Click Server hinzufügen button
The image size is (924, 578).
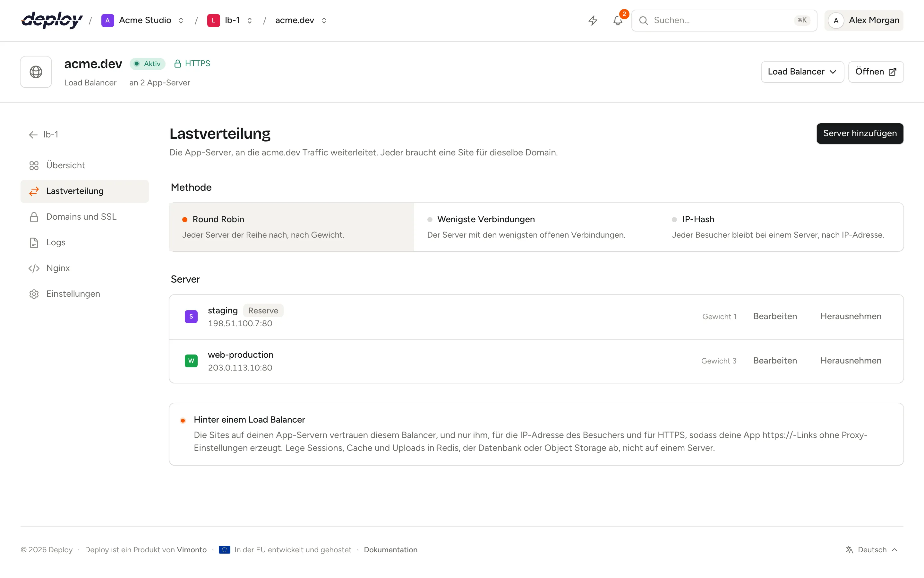pyautogui.click(x=860, y=133)
